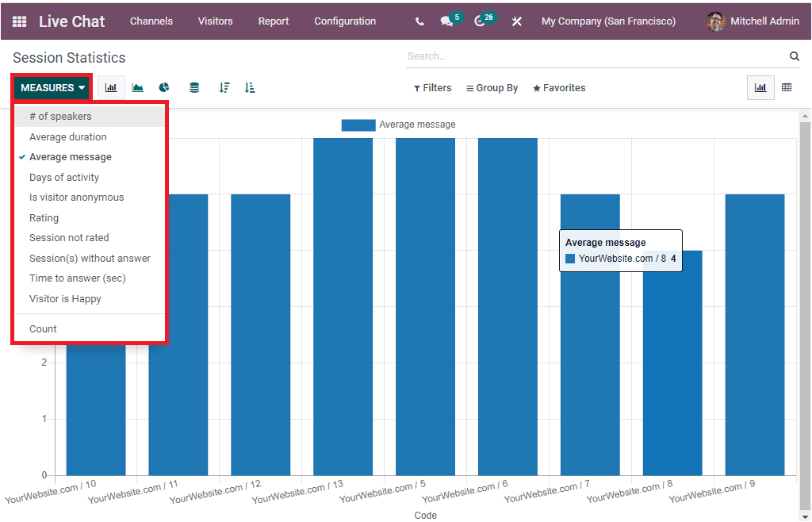Open the Measures dropdown

coord(51,87)
